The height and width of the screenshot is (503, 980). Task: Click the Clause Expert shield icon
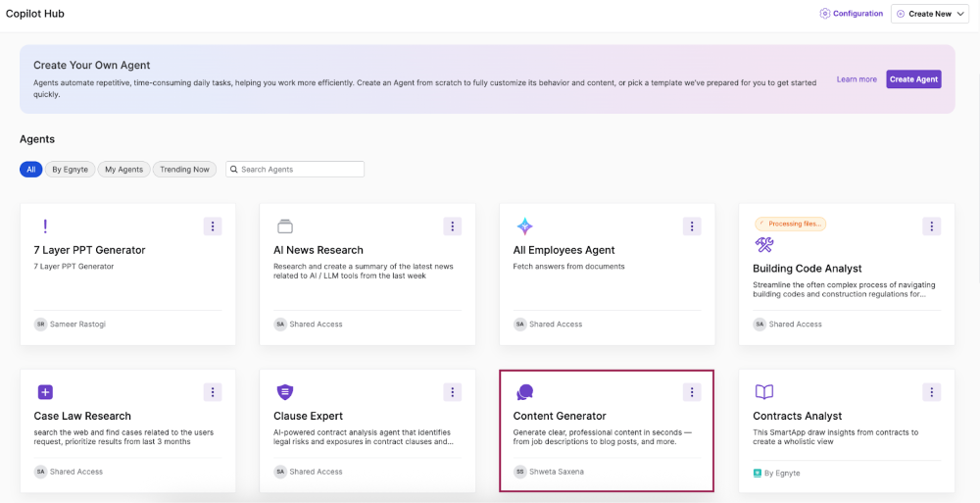point(285,392)
